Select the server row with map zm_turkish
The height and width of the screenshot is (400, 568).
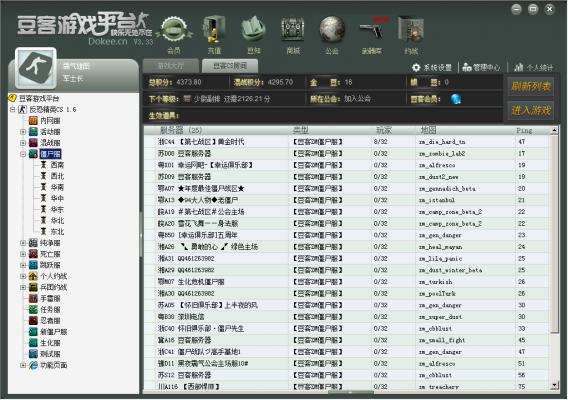coord(347,282)
